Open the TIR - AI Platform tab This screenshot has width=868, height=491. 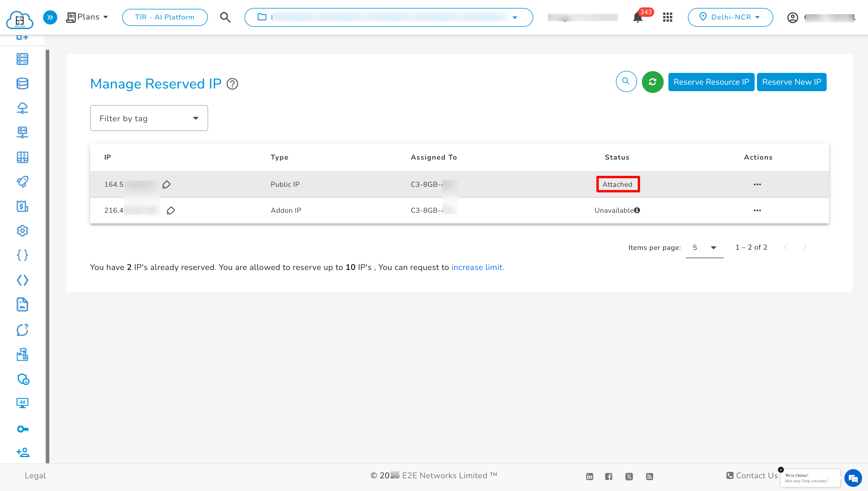coord(165,17)
